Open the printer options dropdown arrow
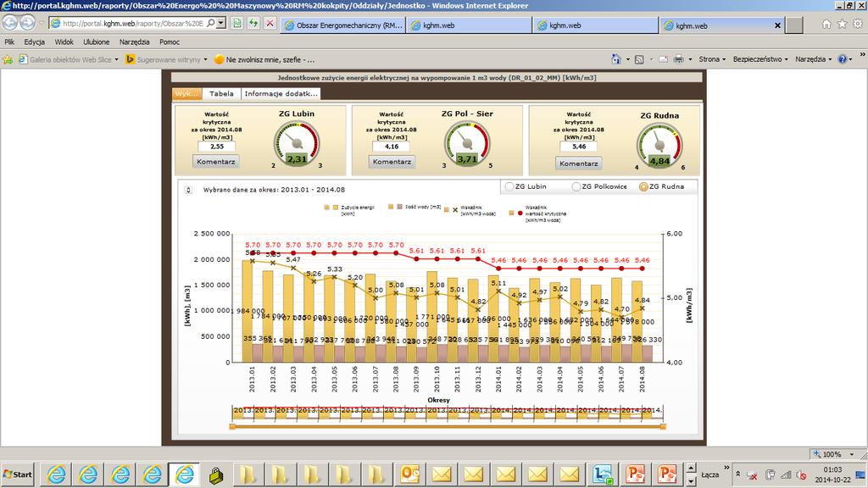868x488 pixels. click(x=690, y=60)
